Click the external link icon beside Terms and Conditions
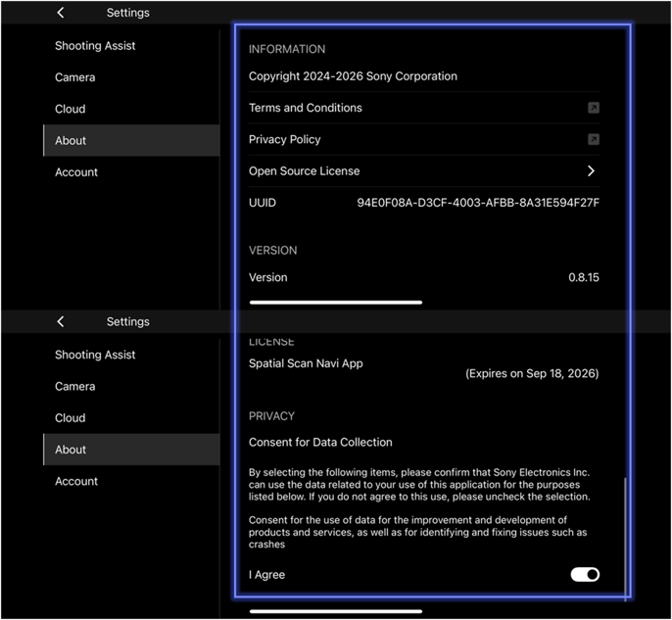This screenshot has width=672, height=620. 593,108
